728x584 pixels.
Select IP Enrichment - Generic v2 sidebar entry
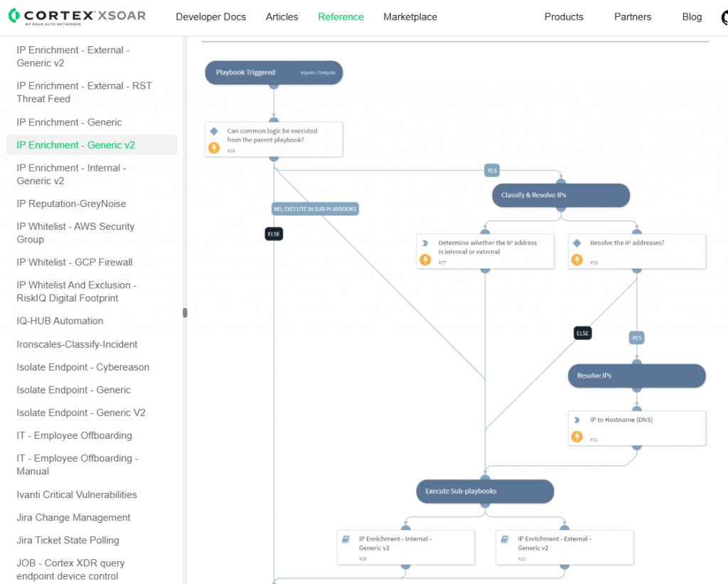92,145
